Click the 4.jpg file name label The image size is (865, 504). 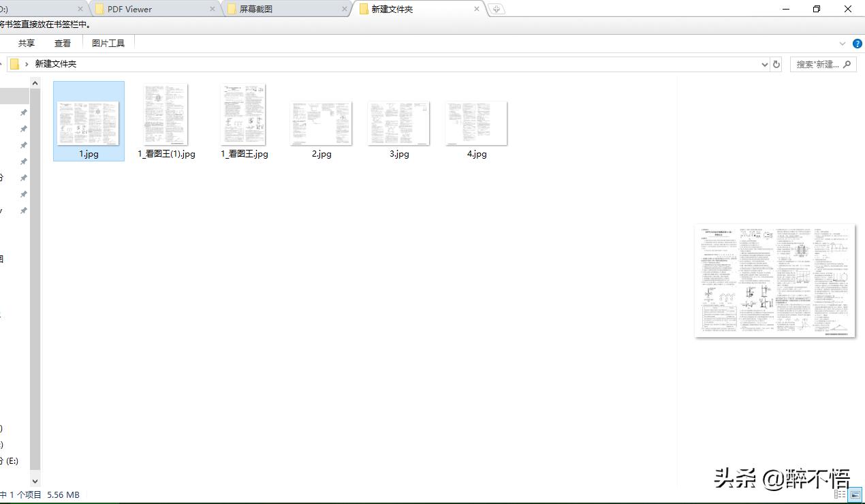point(477,154)
